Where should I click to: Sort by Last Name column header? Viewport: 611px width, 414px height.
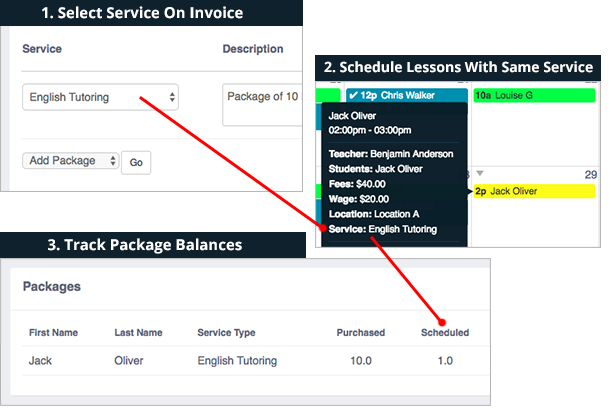tap(139, 333)
